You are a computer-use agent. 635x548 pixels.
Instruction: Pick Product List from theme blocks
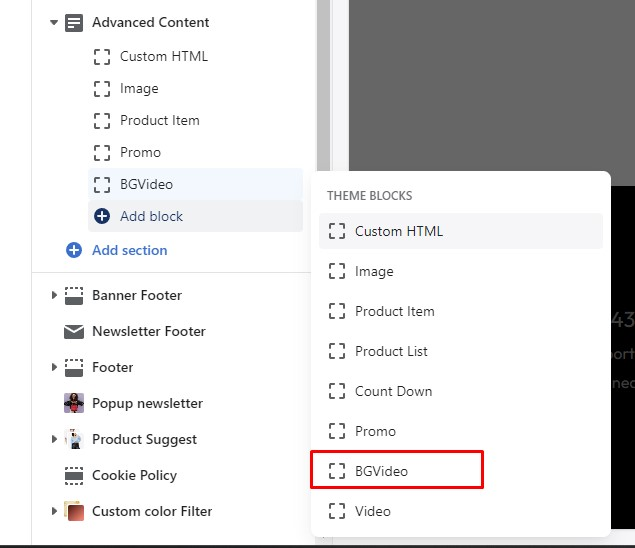pos(391,351)
